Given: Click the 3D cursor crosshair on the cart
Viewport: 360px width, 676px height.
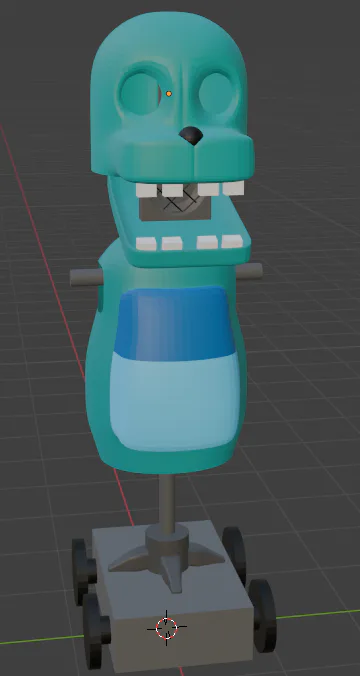Looking at the screenshot, I should (x=166, y=628).
